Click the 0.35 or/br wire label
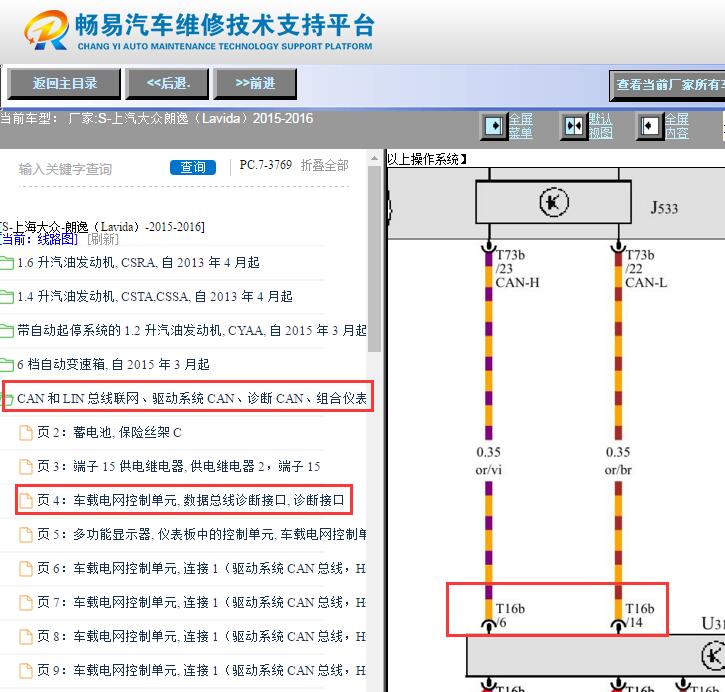Screen dimensions: 725x692 click(x=618, y=461)
